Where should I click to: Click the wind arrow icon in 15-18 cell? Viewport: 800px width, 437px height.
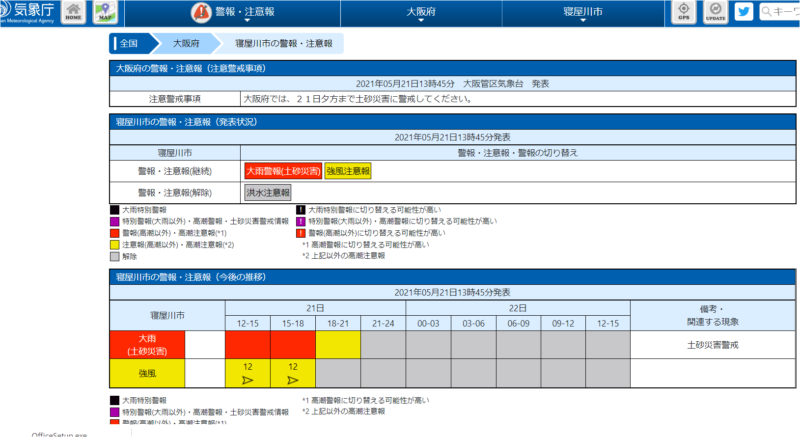pyautogui.click(x=292, y=379)
